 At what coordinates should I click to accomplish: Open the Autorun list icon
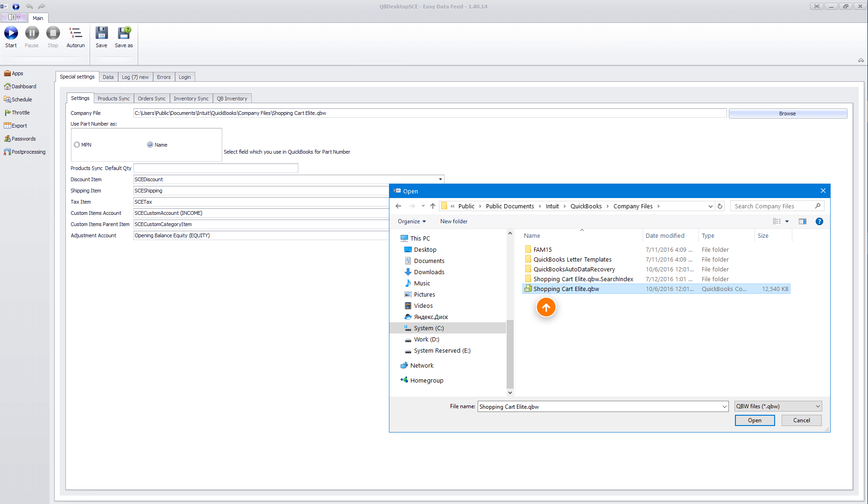tap(75, 33)
